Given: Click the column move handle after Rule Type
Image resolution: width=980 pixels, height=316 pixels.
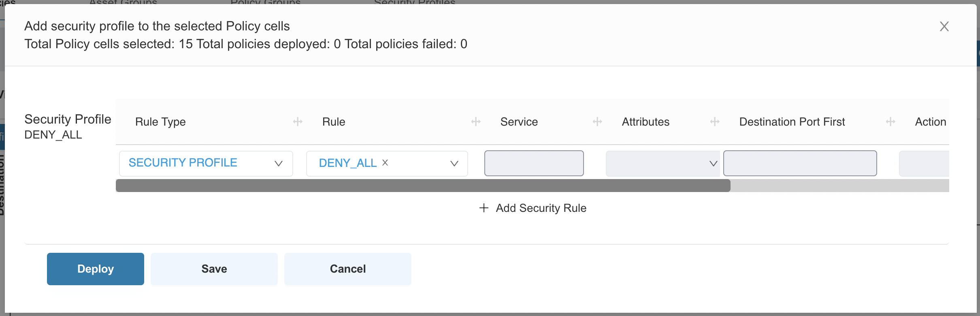Looking at the screenshot, I should [x=298, y=122].
